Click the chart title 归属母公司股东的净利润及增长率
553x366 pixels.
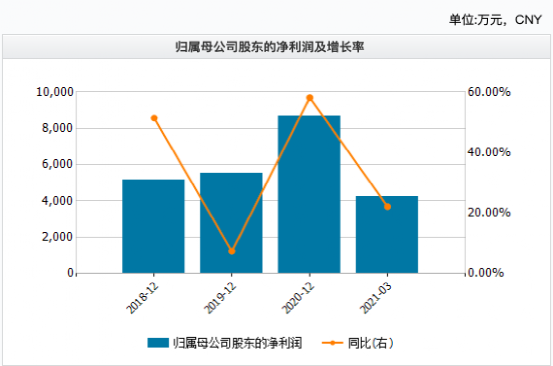click(x=270, y=47)
